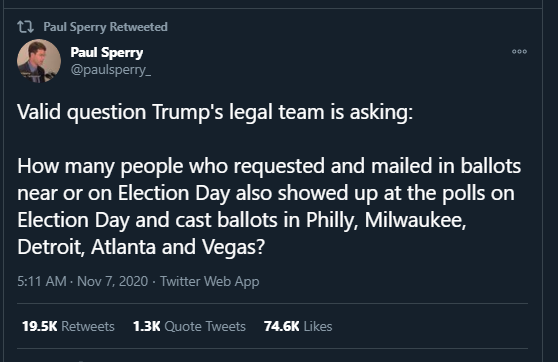Open the Twitter Web App source link
This screenshot has height=362, width=558.
[x=210, y=281]
